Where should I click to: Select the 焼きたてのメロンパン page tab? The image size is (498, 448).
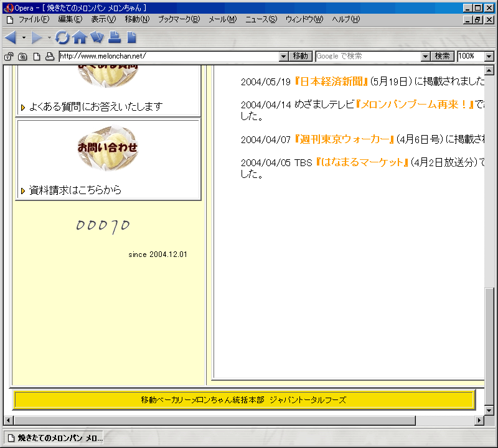[54, 438]
